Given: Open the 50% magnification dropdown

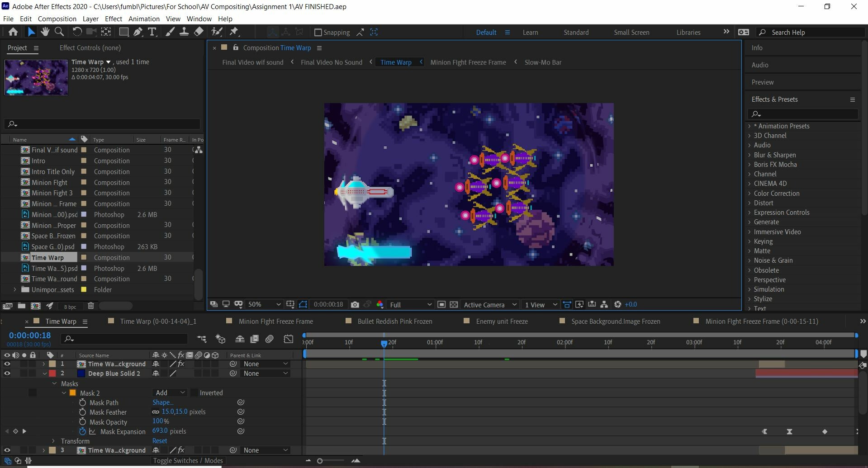Looking at the screenshot, I should (x=264, y=304).
